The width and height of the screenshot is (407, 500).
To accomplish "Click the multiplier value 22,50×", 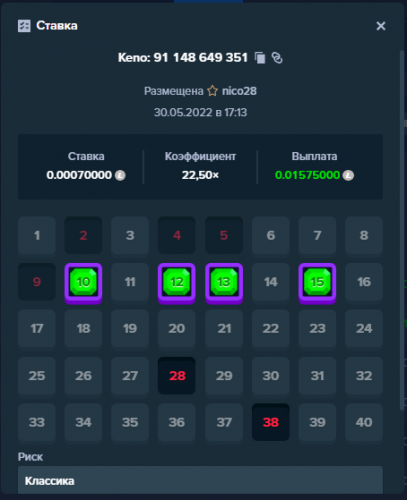I will 200,175.
